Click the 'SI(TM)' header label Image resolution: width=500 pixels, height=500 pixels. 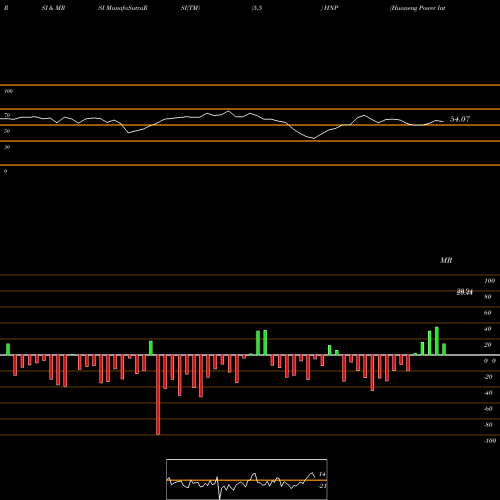pos(190,8)
